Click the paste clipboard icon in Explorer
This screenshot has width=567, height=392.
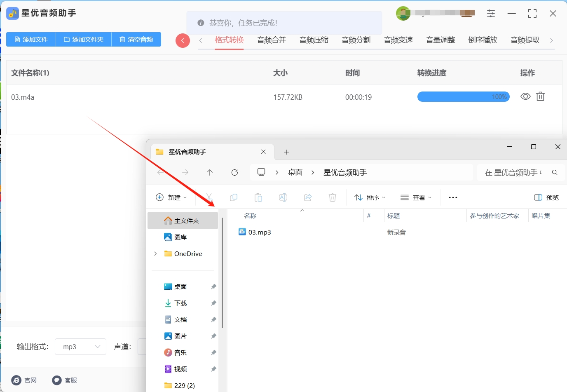[x=258, y=197]
